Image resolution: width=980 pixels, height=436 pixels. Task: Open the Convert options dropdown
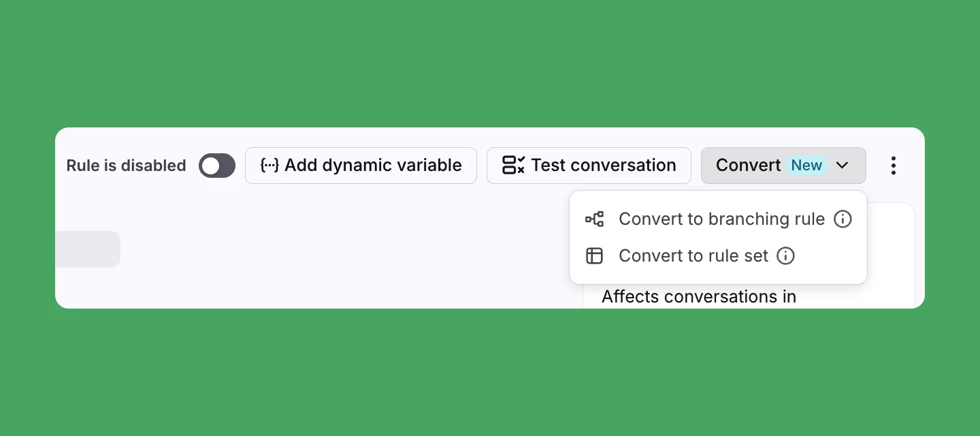[783, 165]
